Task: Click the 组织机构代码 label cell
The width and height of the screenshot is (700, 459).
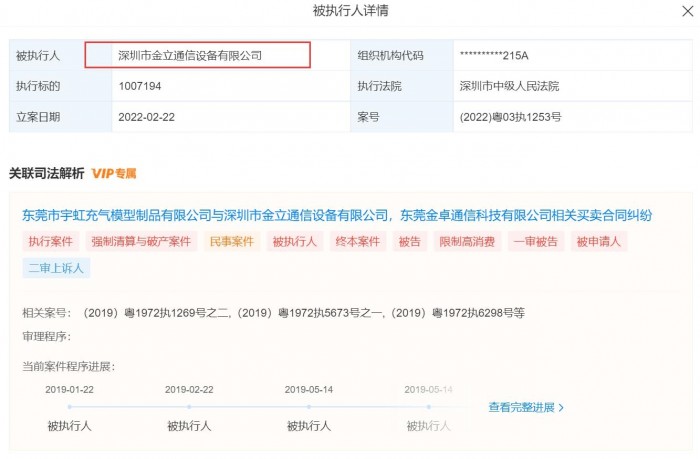Action: [402, 55]
